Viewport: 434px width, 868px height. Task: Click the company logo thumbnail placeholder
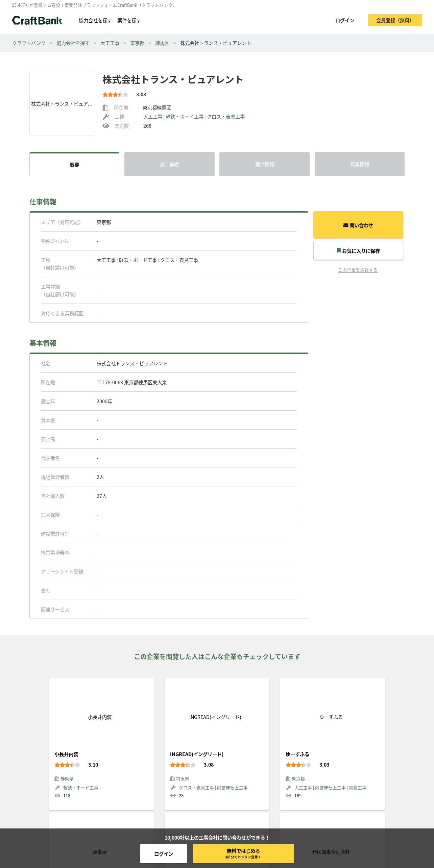(x=62, y=103)
